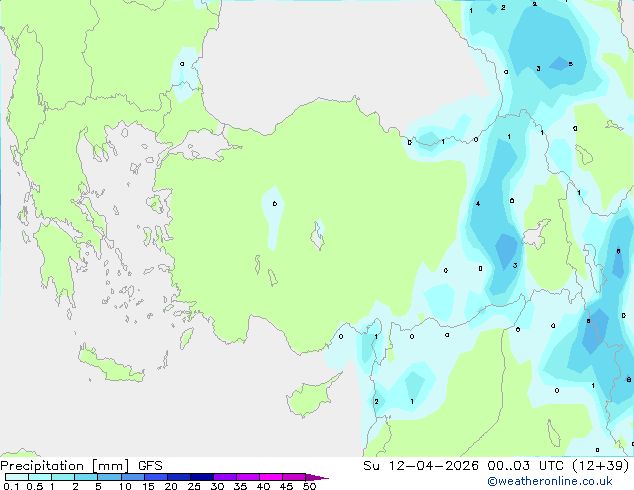Click the "0.1" legend scale label

pos(11,486)
